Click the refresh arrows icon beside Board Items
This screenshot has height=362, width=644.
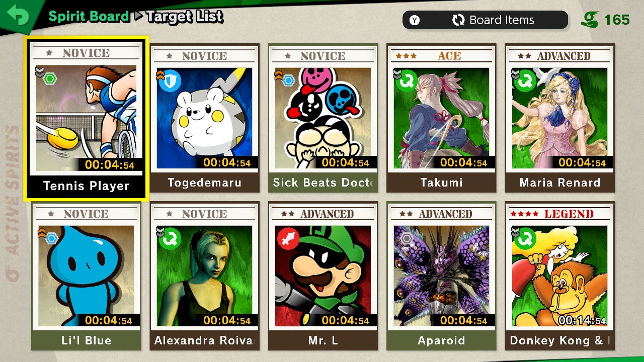tap(458, 21)
